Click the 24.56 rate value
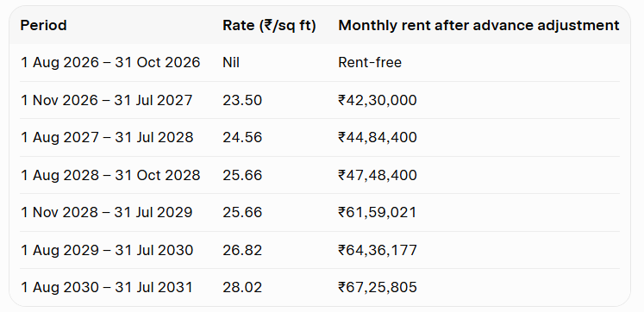Viewport: 644px width, 312px height. pyautogui.click(x=242, y=137)
